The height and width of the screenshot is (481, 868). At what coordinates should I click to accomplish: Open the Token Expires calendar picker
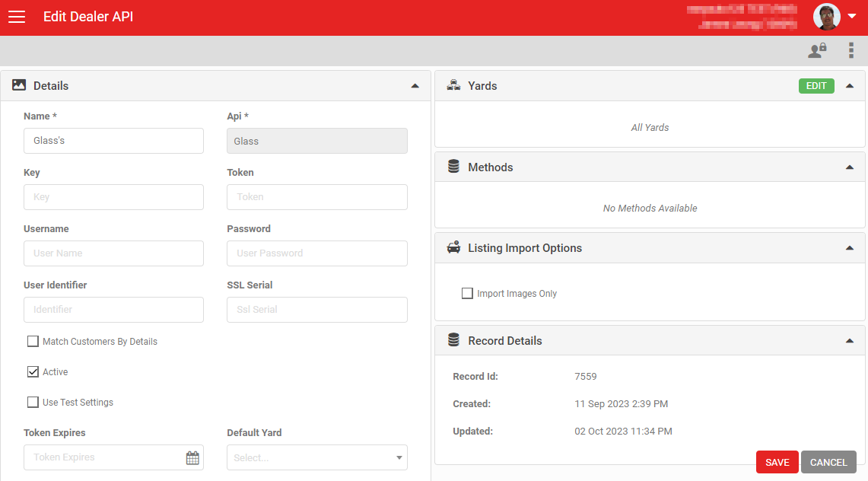(192, 458)
